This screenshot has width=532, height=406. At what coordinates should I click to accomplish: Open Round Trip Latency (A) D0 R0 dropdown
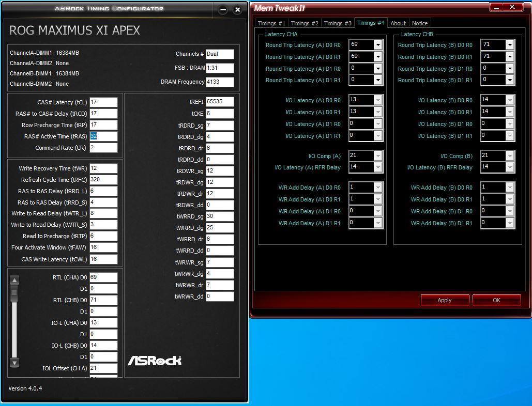click(x=378, y=45)
